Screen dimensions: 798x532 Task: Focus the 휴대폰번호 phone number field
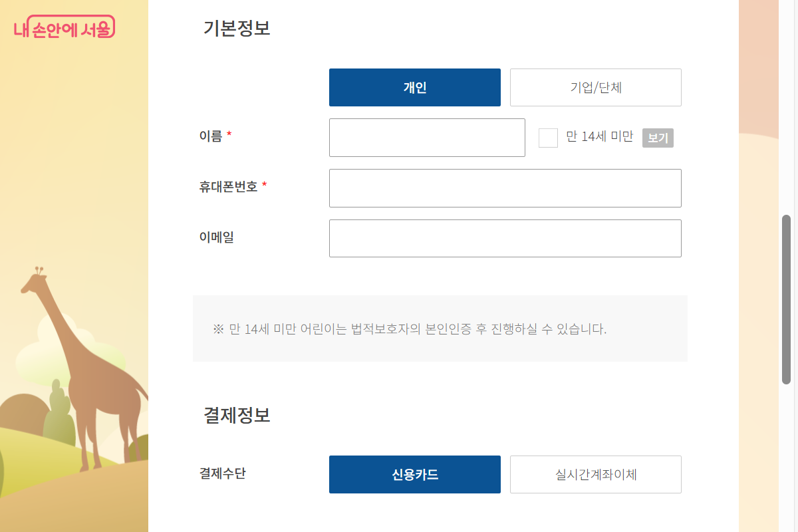coord(505,188)
